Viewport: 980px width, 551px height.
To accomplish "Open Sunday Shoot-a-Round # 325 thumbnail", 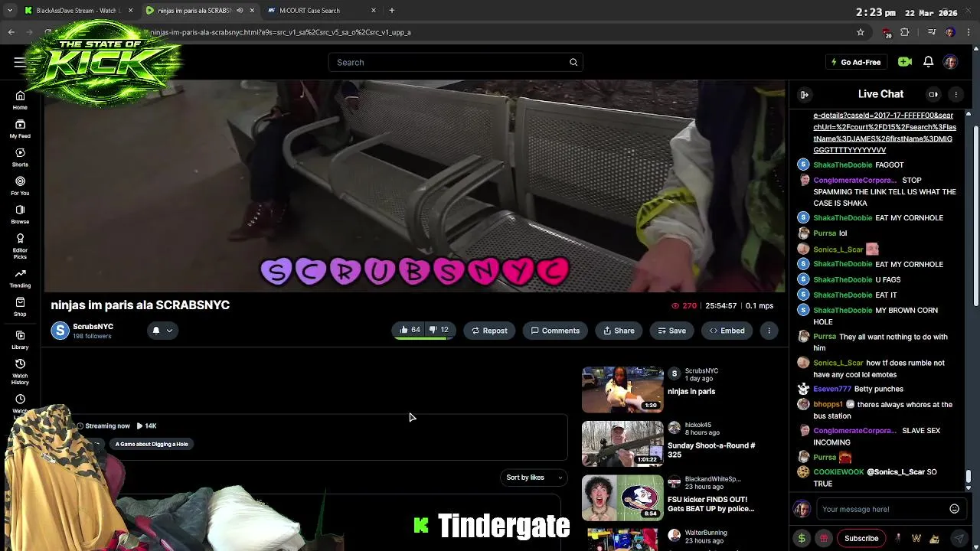I will [x=622, y=444].
